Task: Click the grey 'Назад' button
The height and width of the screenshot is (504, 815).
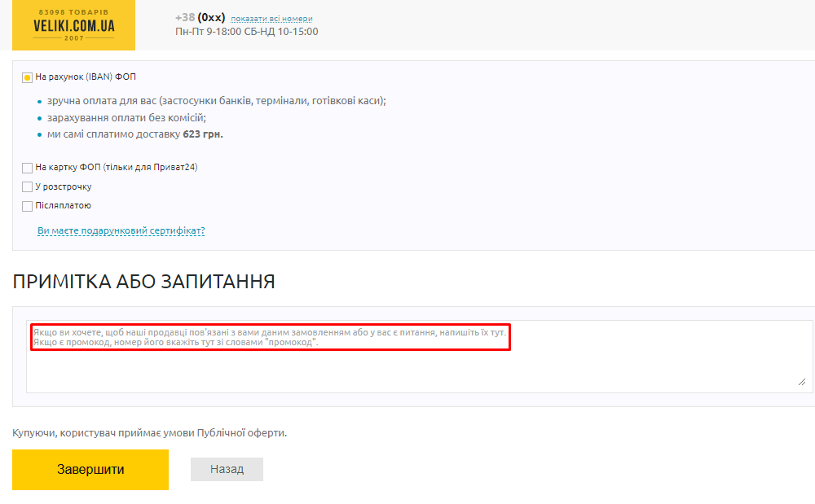Action: click(x=227, y=469)
